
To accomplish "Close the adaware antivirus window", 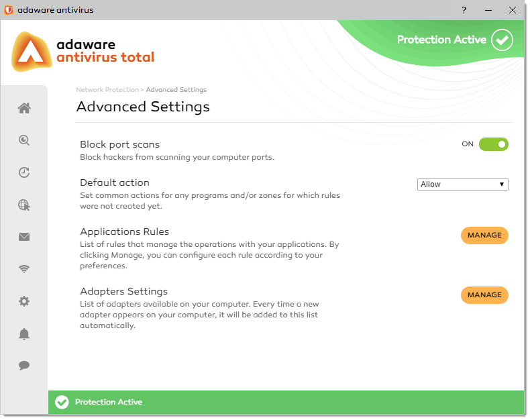I will pyautogui.click(x=513, y=10).
